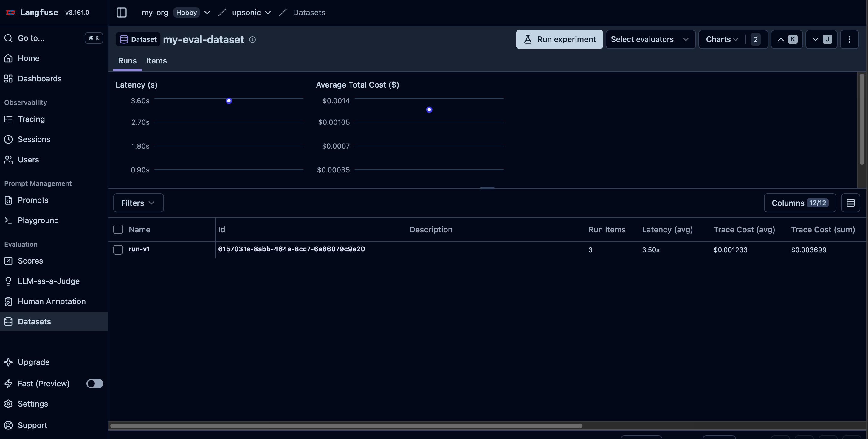Image resolution: width=868 pixels, height=439 pixels.
Task: Click the Tracing list icon
Action: (x=8, y=119)
